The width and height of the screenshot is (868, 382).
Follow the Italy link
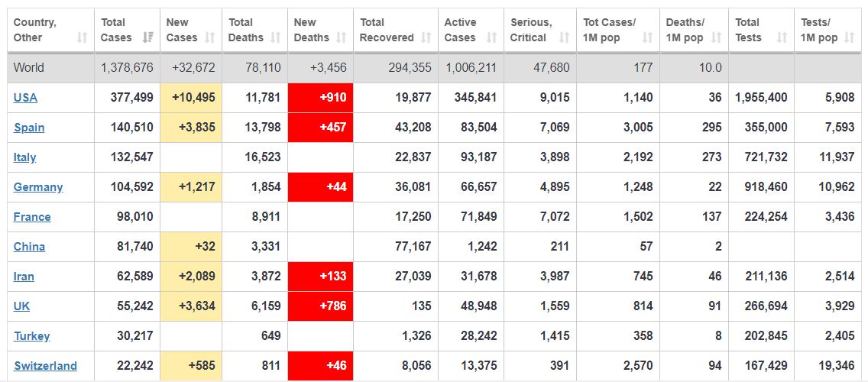(x=25, y=157)
